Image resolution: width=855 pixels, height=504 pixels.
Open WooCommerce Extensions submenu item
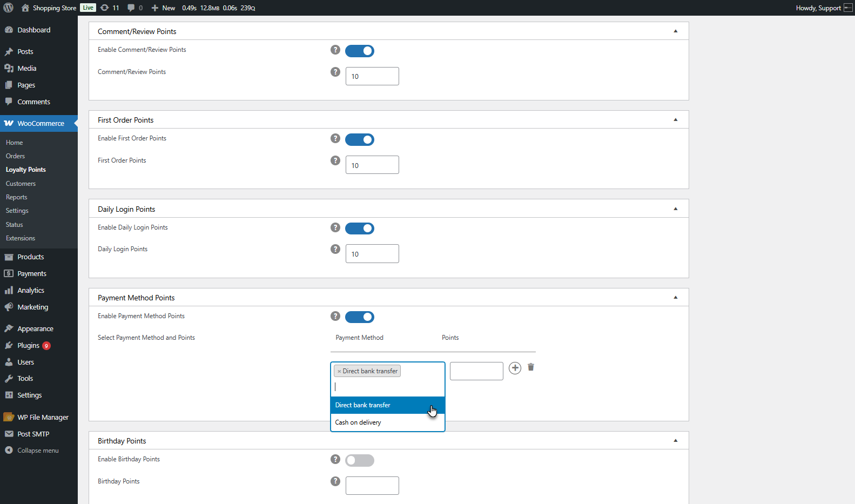coord(21,238)
